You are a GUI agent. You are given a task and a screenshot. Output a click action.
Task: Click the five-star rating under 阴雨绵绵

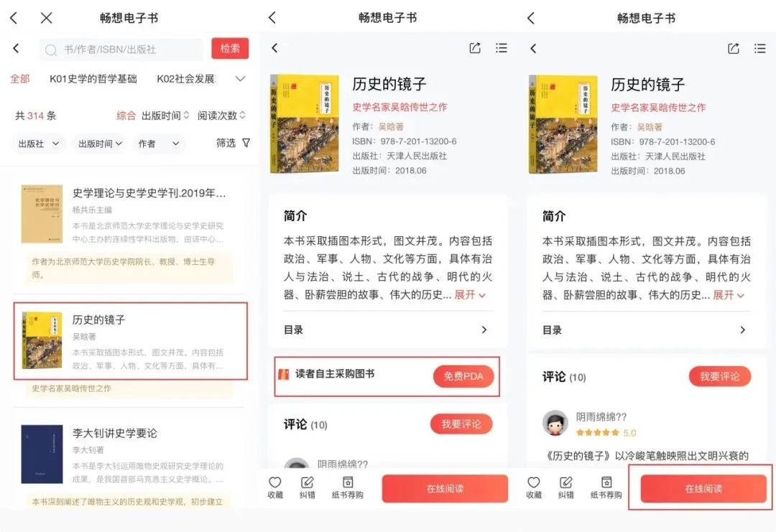click(x=597, y=433)
